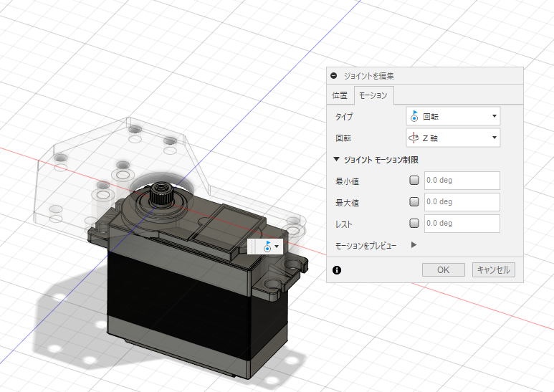Click the 最小値 angle input field
Image resolution: width=554 pixels, height=392 pixels.
pyautogui.click(x=462, y=181)
